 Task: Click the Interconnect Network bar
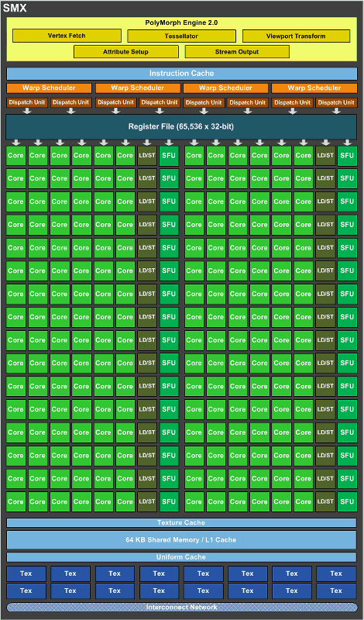pos(182,607)
